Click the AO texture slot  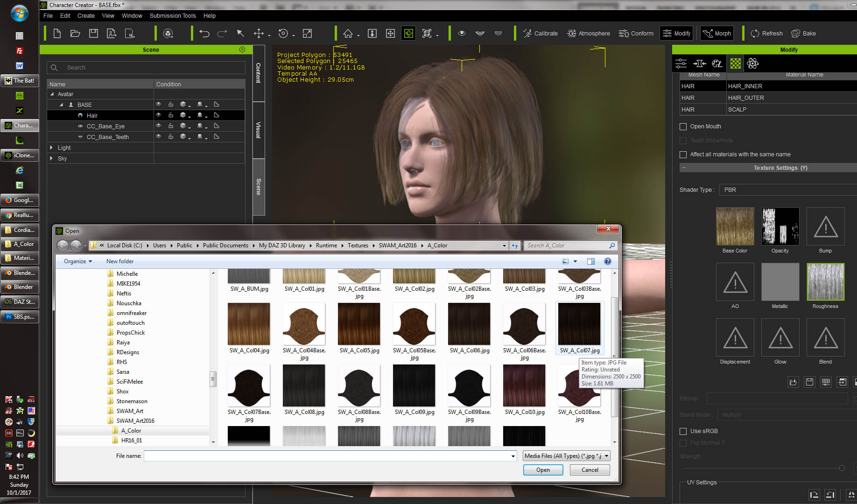(x=735, y=282)
